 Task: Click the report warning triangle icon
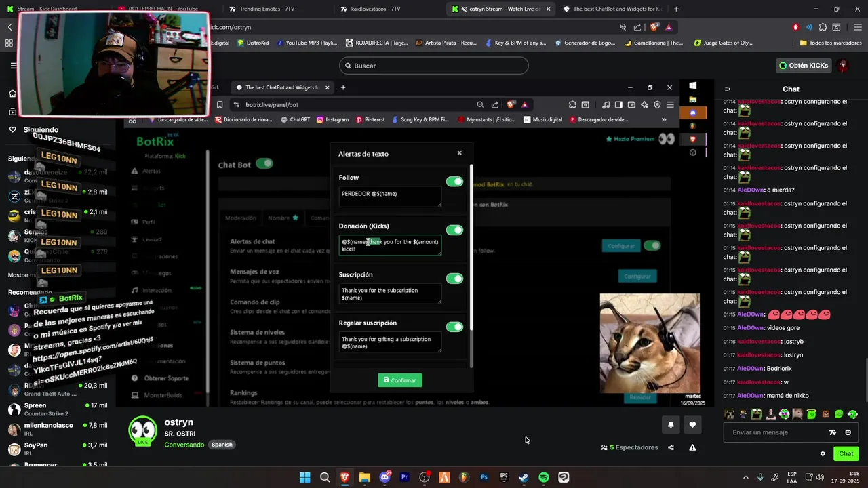692,447
